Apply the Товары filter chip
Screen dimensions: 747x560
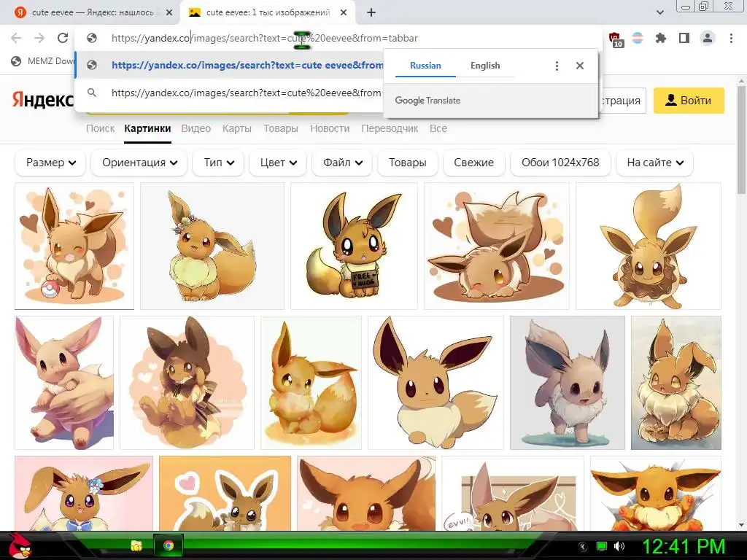tap(407, 163)
